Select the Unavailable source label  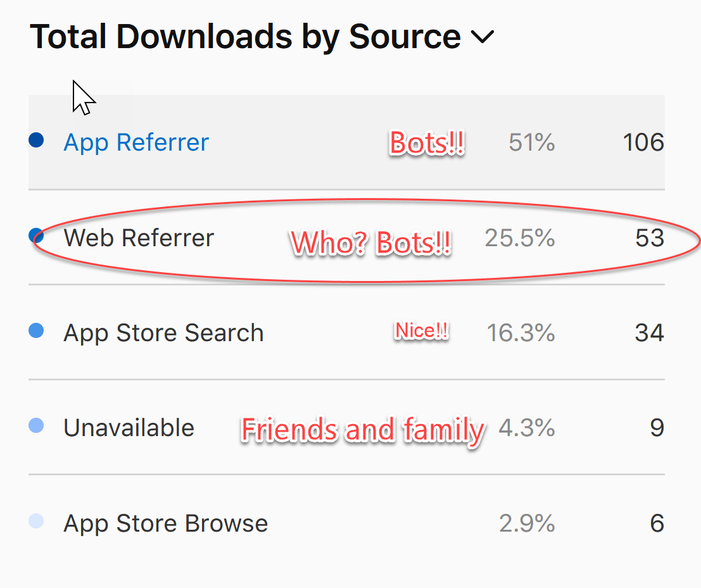[x=129, y=428]
